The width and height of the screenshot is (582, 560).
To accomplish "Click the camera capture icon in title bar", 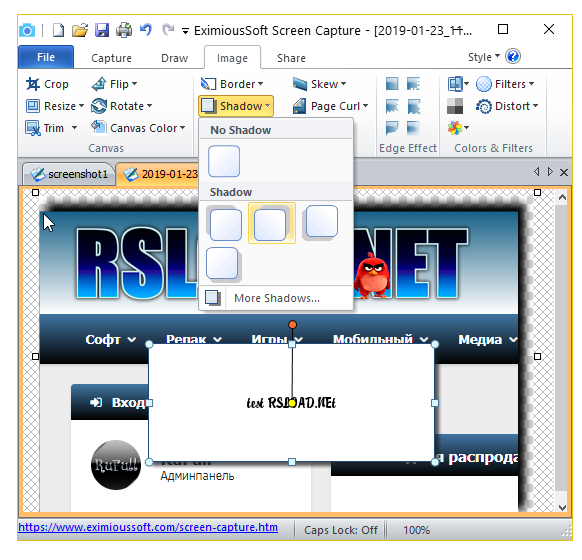I will [x=27, y=30].
